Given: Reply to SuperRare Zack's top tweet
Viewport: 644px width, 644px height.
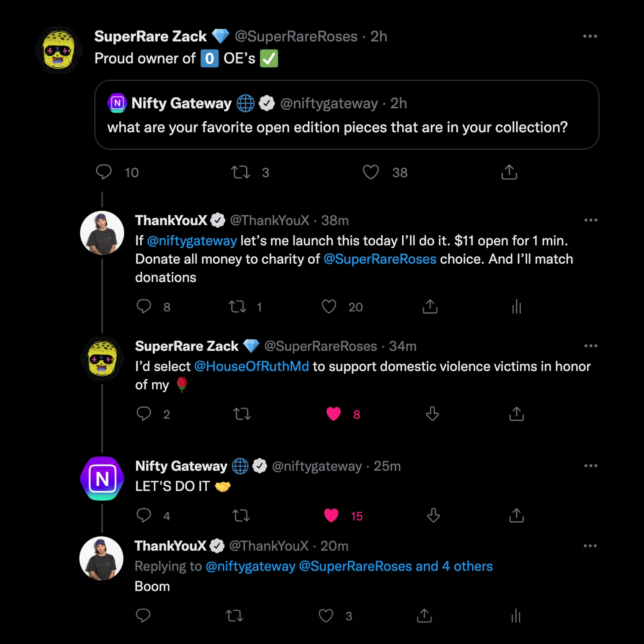Looking at the screenshot, I should pyautogui.click(x=104, y=172).
